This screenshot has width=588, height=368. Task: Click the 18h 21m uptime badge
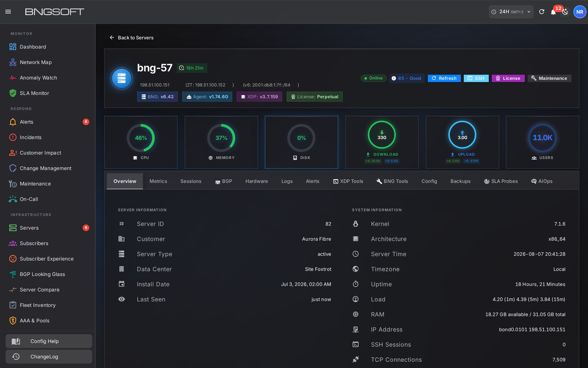pos(192,68)
